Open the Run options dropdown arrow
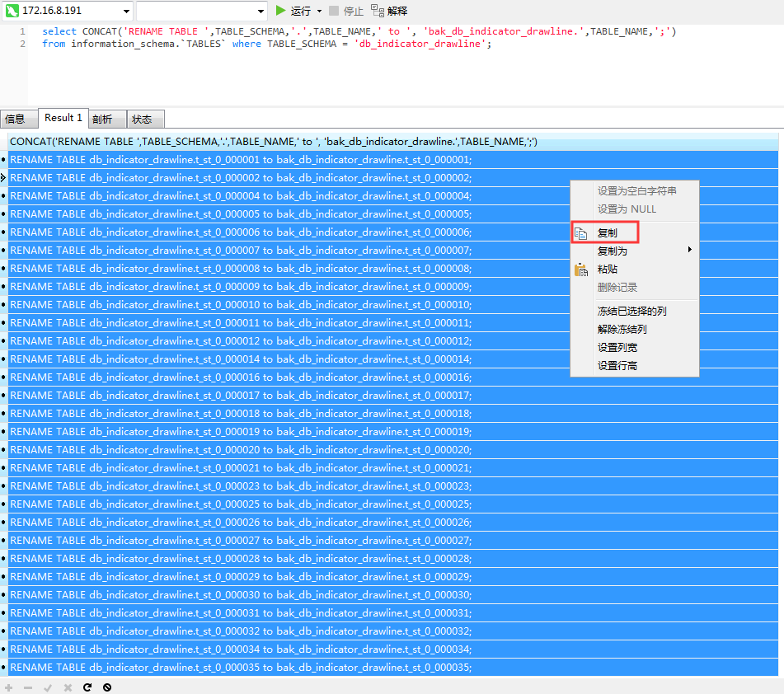Viewport: 784px width, 694px height. point(320,11)
